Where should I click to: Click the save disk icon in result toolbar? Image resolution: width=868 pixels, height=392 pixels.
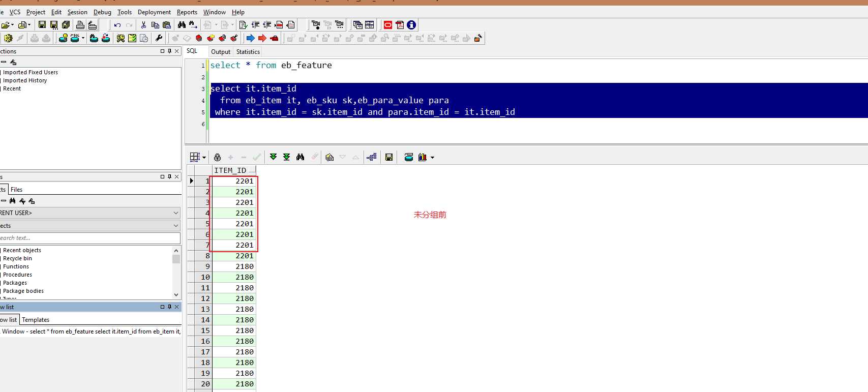389,157
